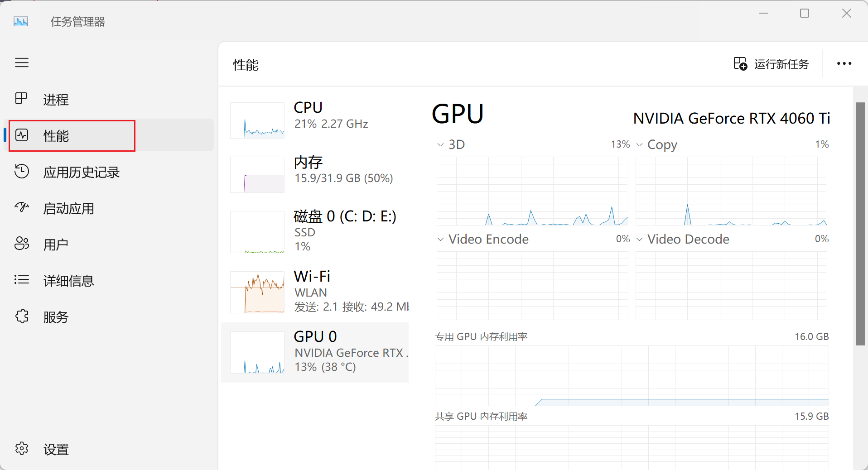Open the Video Encode engine dropdown chevron
The width and height of the screenshot is (868, 470).
(440, 239)
